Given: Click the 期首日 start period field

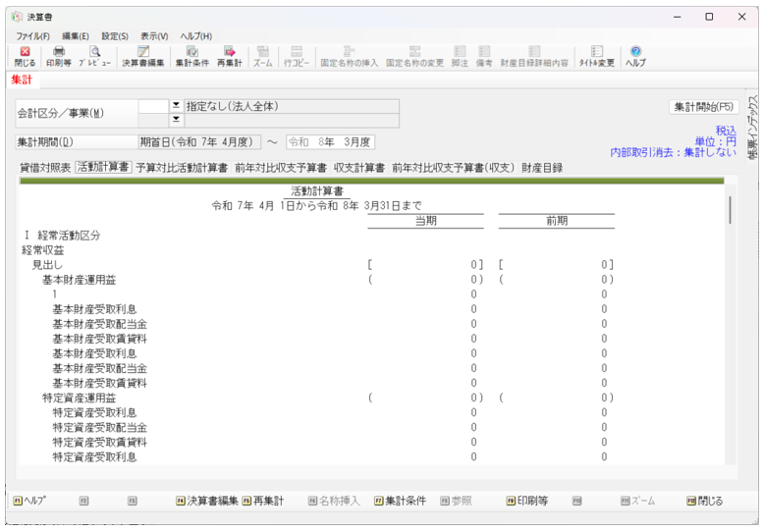Looking at the screenshot, I should [x=200, y=142].
